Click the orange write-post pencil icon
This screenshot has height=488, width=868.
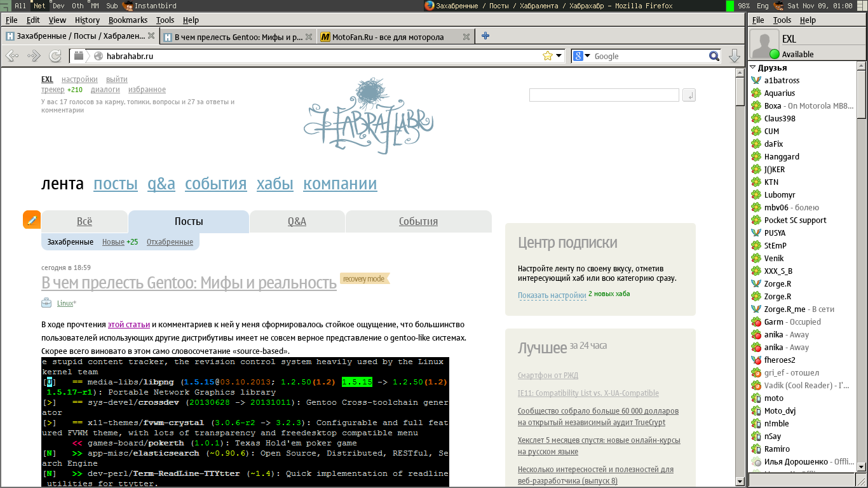pos(32,220)
